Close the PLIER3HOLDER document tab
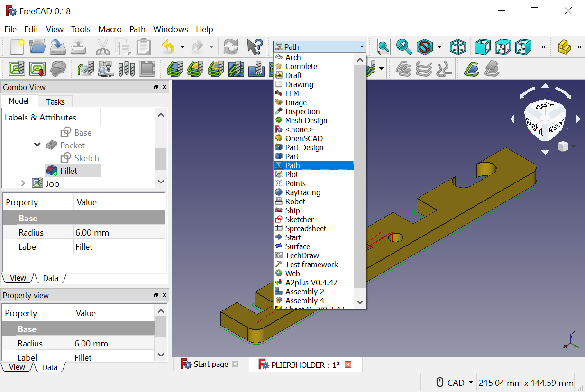The width and height of the screenshot is (585, 392). pos(348,365)
